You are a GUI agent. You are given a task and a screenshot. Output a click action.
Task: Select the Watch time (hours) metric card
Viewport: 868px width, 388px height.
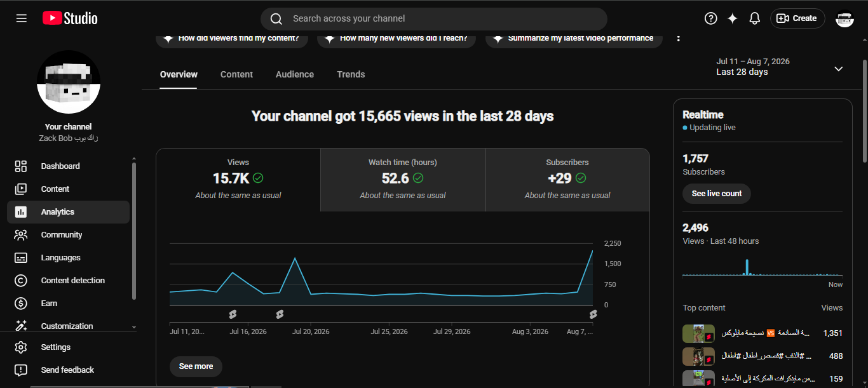coord(403,180)
